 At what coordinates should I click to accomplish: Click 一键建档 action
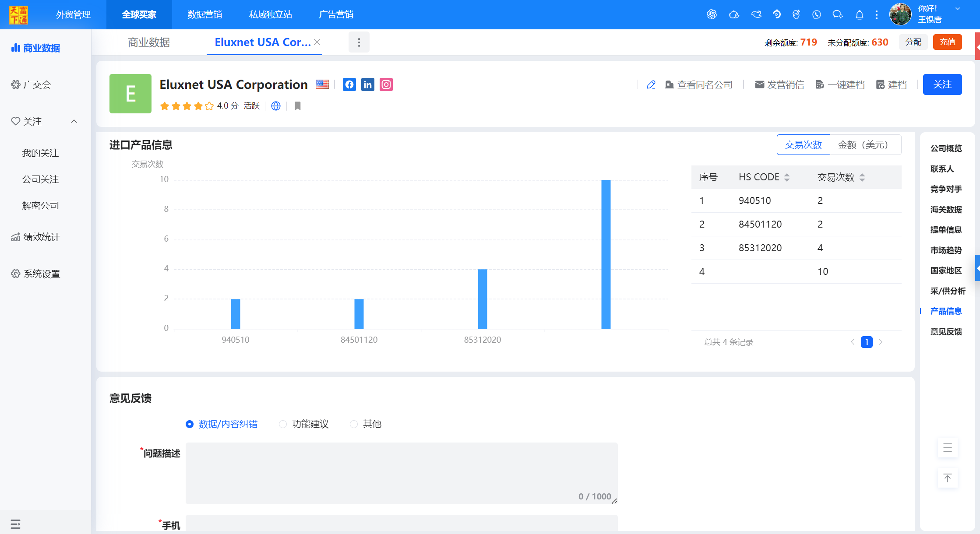pos(840,84)
